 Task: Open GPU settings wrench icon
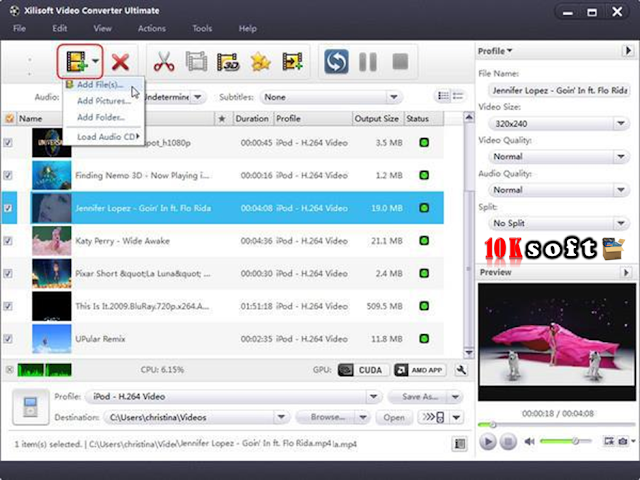(x=461, y=370)
